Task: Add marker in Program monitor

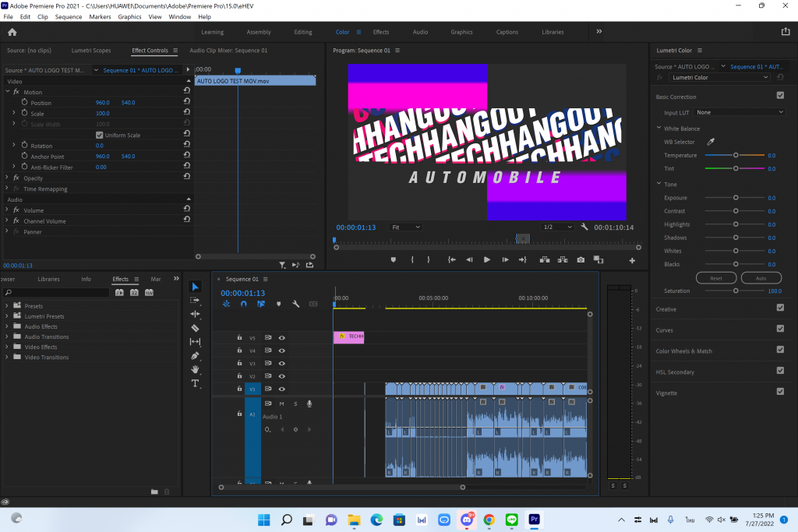Action: coord(393,260)
